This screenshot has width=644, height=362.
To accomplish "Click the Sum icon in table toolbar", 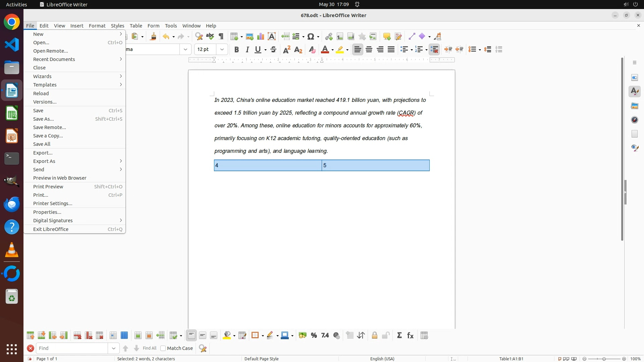I will click(x=399, y=336).
